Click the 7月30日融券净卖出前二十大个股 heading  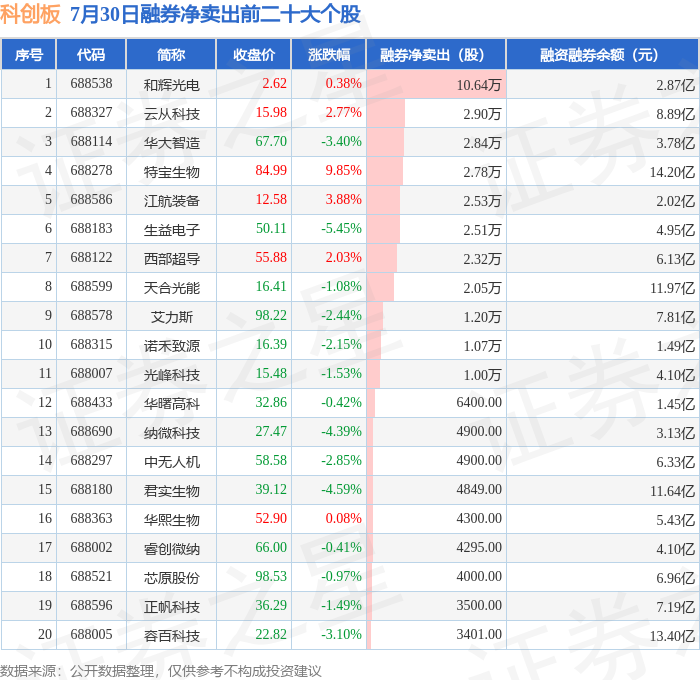(x=215, y=14)
